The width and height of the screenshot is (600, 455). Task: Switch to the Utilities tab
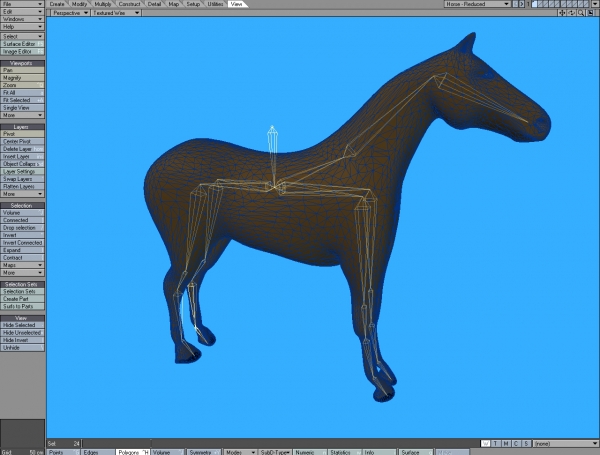pos(215,4)
